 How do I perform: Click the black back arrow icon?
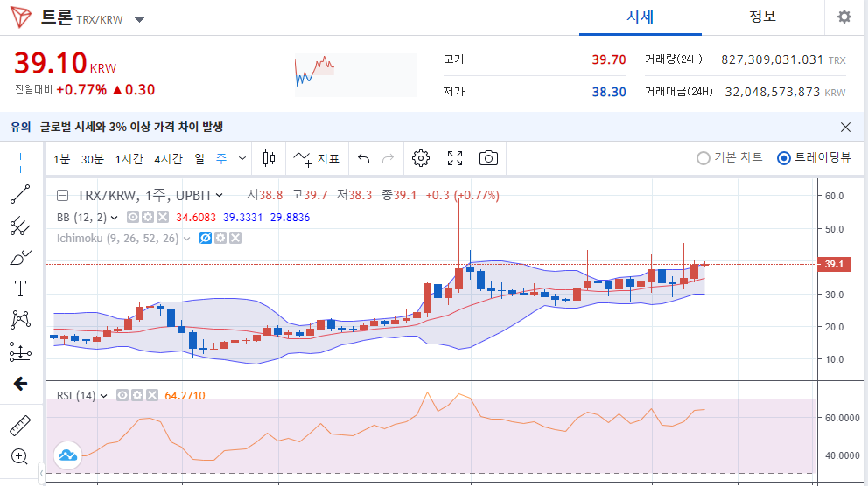point(20,383)
